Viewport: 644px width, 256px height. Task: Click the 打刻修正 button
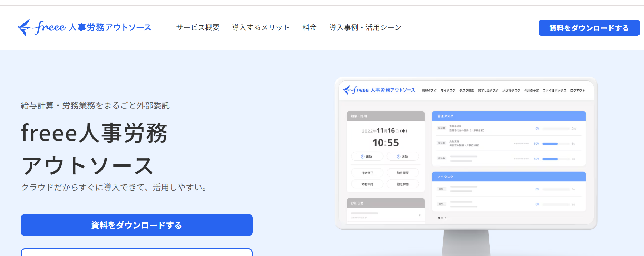(367, 173)
